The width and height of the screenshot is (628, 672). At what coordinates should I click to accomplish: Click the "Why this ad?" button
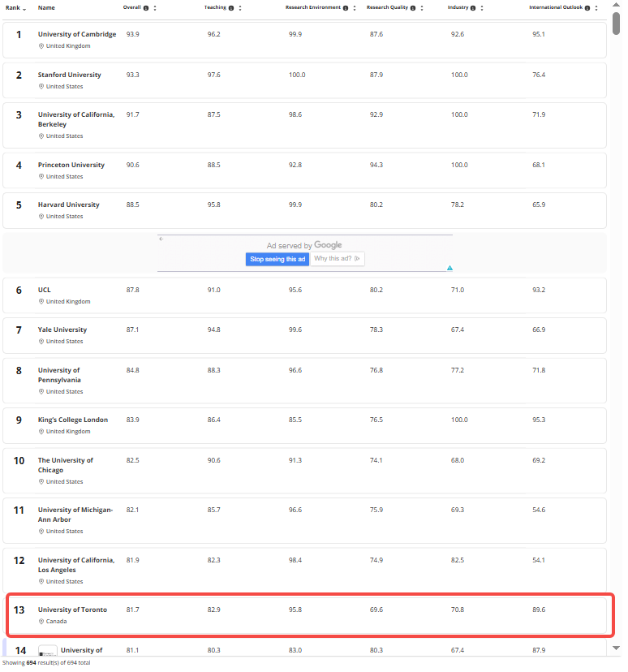click(338, 259)
